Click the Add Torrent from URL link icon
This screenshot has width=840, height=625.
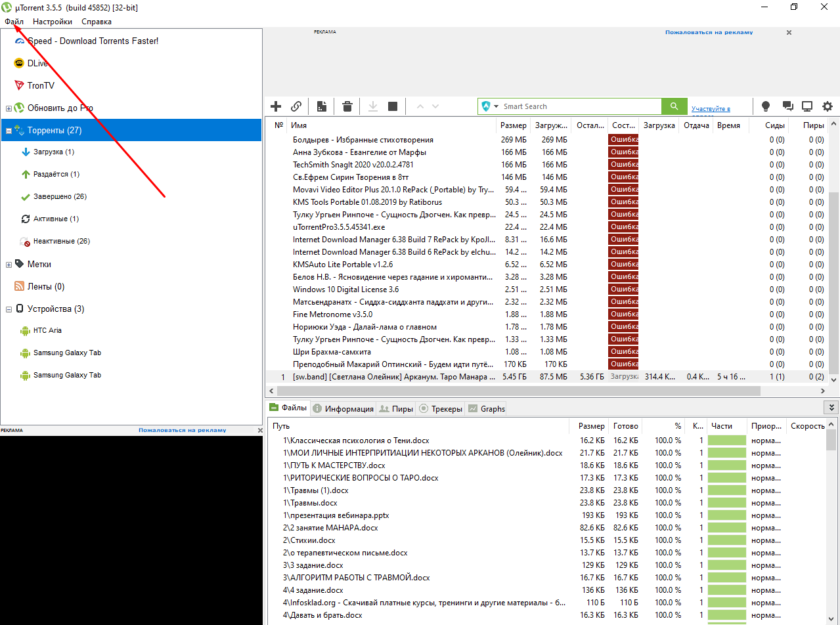pyautogui.click(x=296, y=106)
